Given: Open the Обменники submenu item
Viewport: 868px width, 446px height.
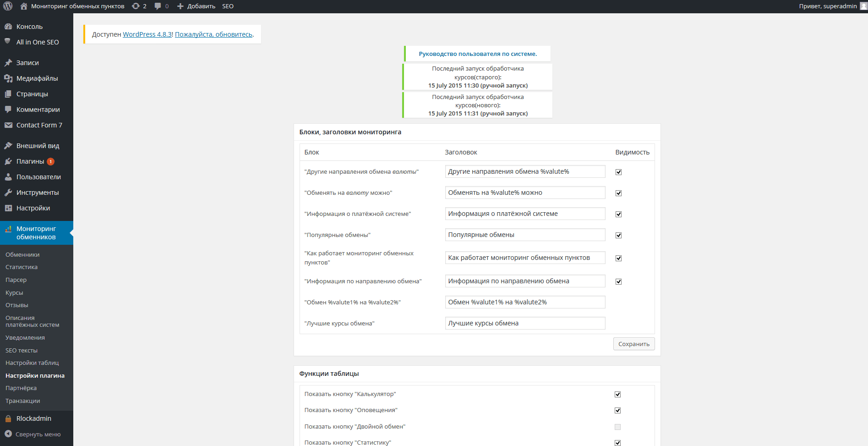Looking at the screenshot, I should click(22, 254).
